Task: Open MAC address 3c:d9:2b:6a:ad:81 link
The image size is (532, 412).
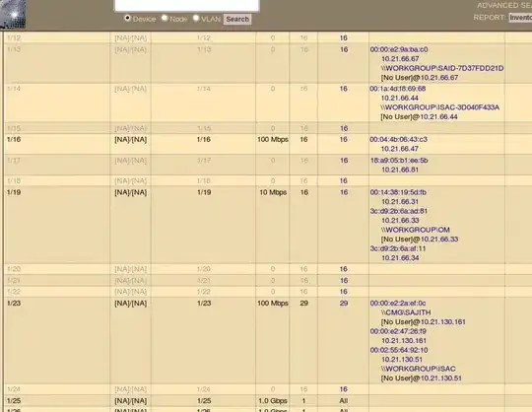Action: 399,211
